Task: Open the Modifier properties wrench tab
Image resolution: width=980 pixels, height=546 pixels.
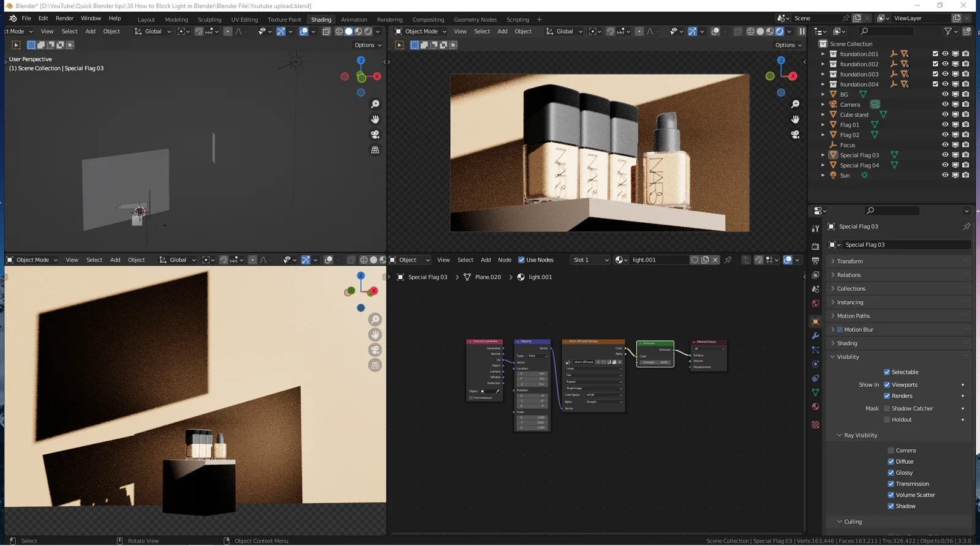Action: pos(815,336)
